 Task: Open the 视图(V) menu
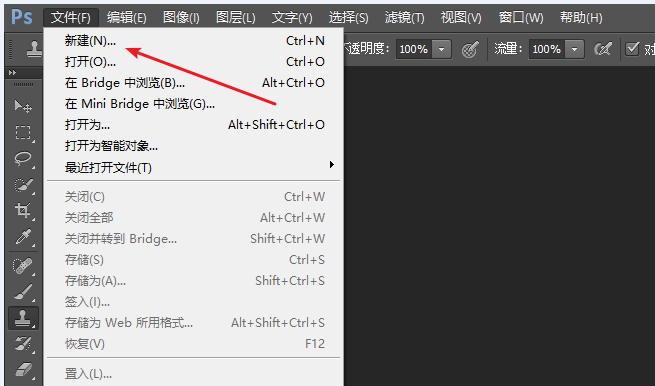tap(461, 18)
